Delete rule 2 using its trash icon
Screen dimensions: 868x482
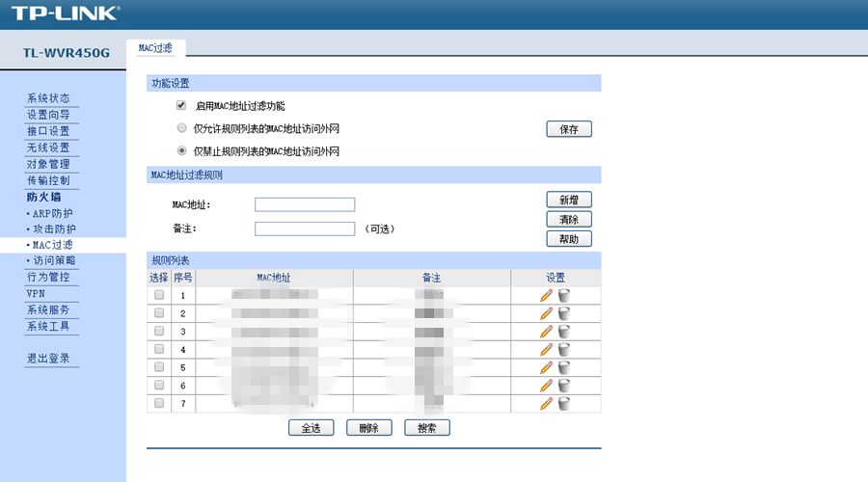point(563,313)
